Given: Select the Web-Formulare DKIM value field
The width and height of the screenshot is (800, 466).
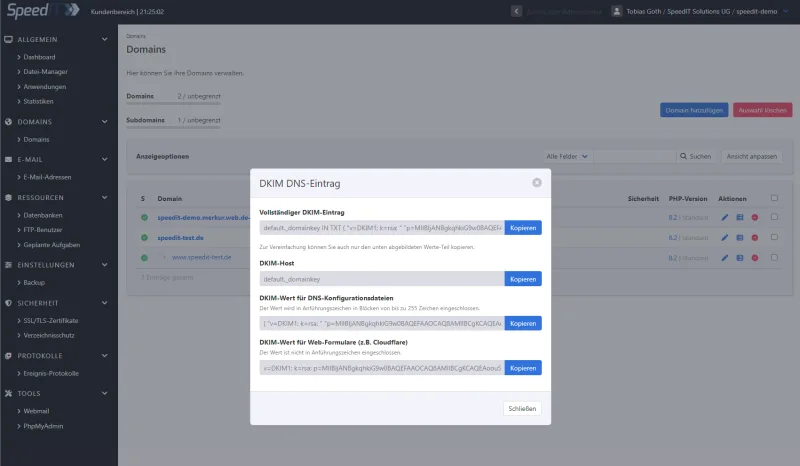Looking at the screenshot, I should point(382,368).
